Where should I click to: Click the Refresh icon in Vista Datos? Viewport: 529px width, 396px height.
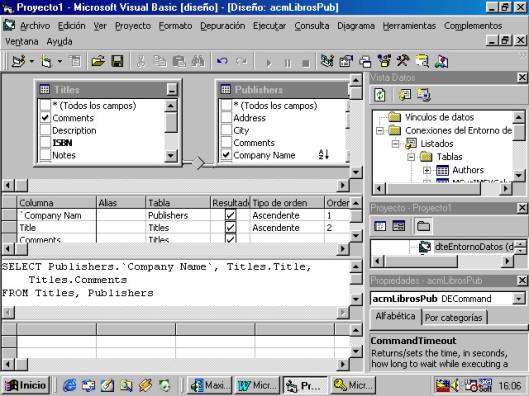click(380, 95)
